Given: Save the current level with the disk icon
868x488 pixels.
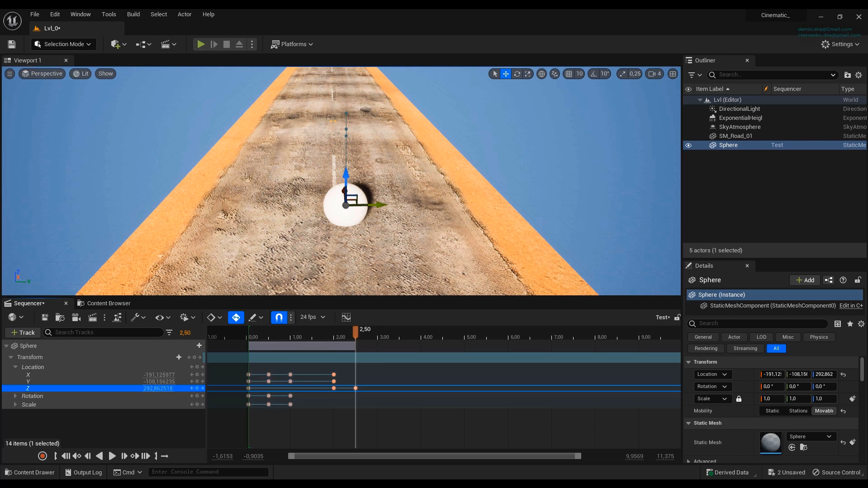Looking at the screenshot, I should click(11, 44).
